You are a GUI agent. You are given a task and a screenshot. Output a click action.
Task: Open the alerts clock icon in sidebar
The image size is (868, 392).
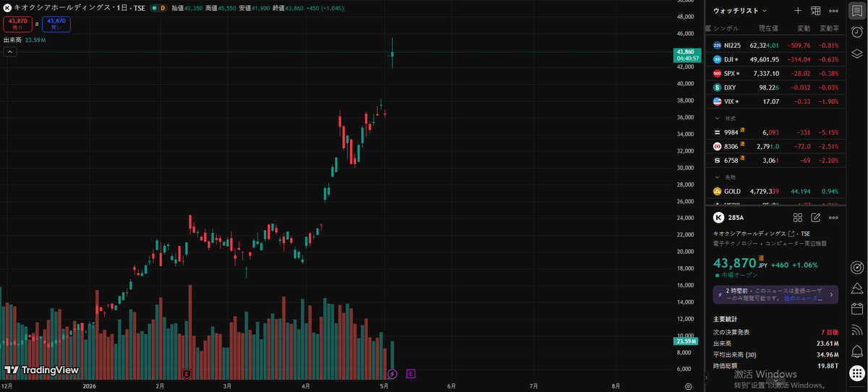click(856, 32)
